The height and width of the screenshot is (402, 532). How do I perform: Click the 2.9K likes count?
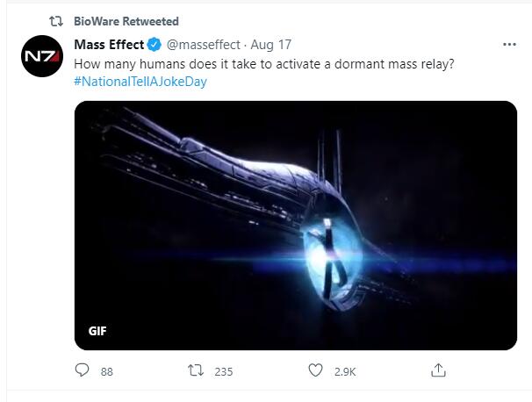(x=345, y=372)
